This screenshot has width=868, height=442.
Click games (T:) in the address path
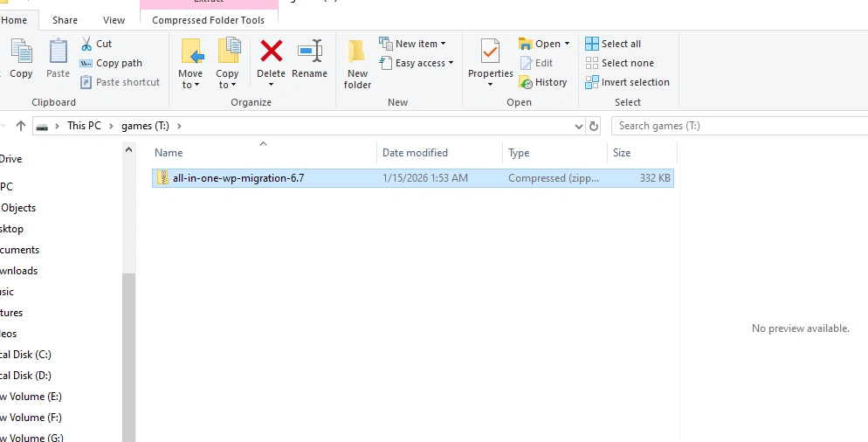point(145,126)
